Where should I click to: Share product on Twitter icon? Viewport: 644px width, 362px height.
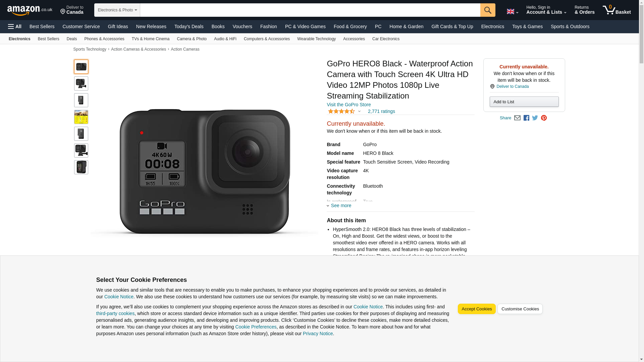[535, 118]
